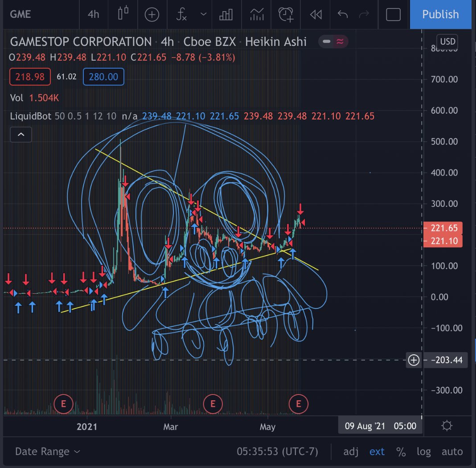The image size is (476, 468).
Task: Open chart settings gear icon
Action: click(x=447, y=426)
